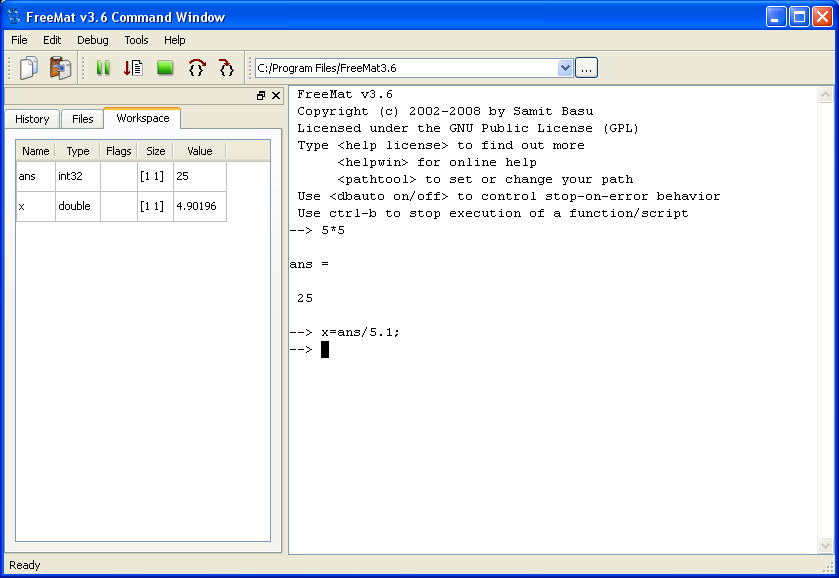Click the browse directory ellipsis button

[x=586, y=68]
